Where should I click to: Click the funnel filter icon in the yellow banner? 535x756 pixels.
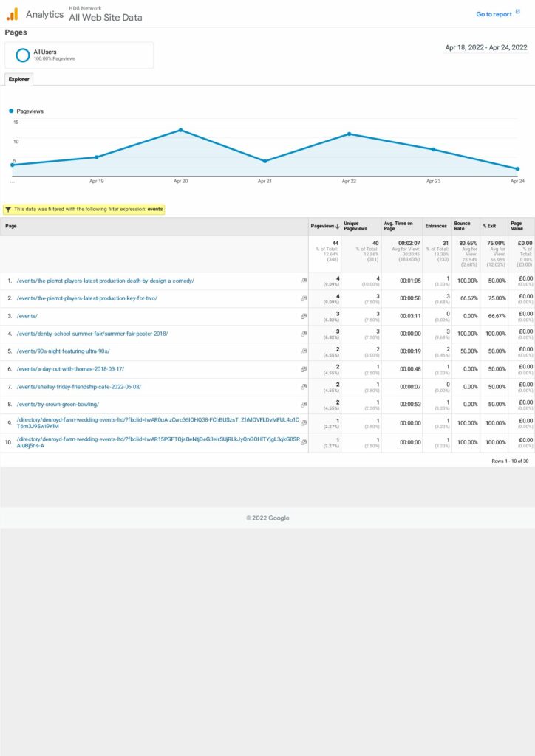pos(8,209)
